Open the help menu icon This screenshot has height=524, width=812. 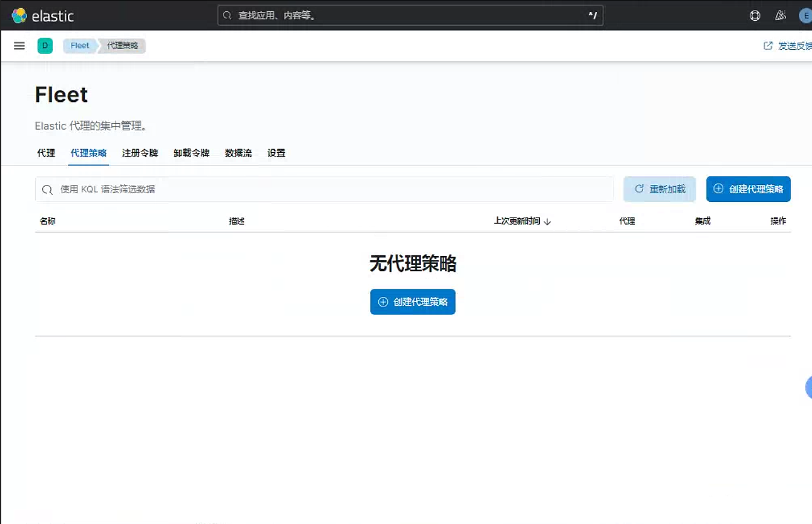[x=755, y=16]
